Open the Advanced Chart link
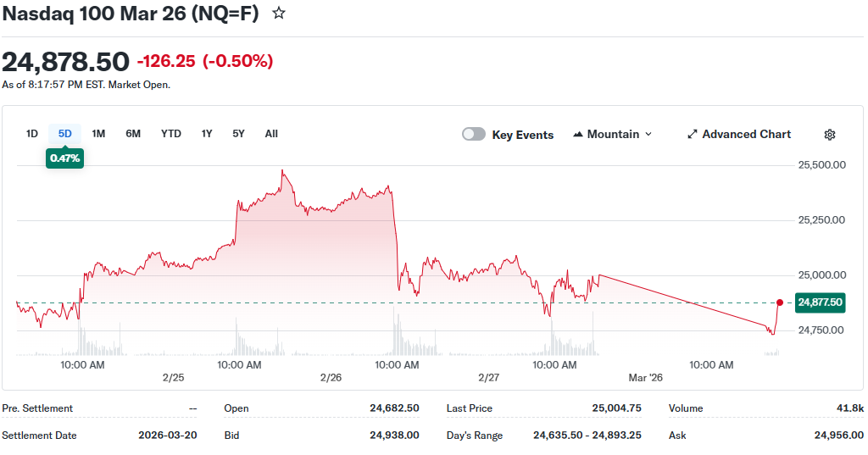Viewport: 868px width, 455px height. coord(739,135)
